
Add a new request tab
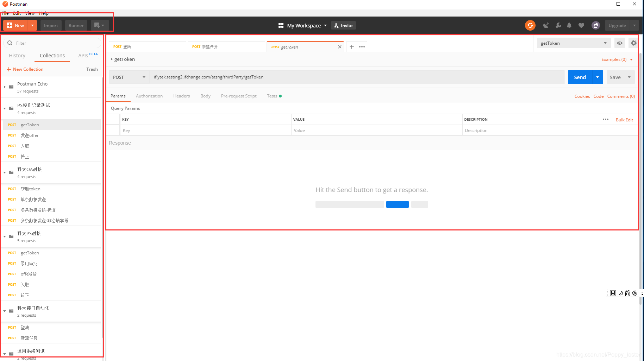click(351, 47)
